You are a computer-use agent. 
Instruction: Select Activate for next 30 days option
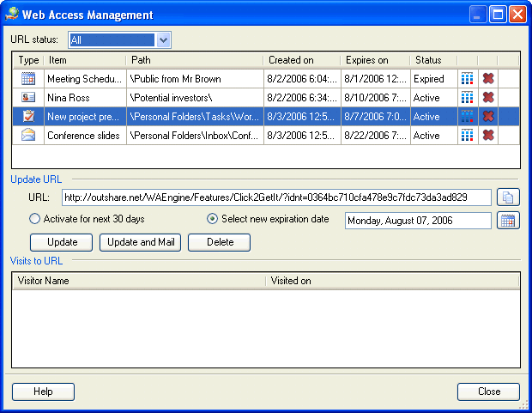tap(87, 219)
